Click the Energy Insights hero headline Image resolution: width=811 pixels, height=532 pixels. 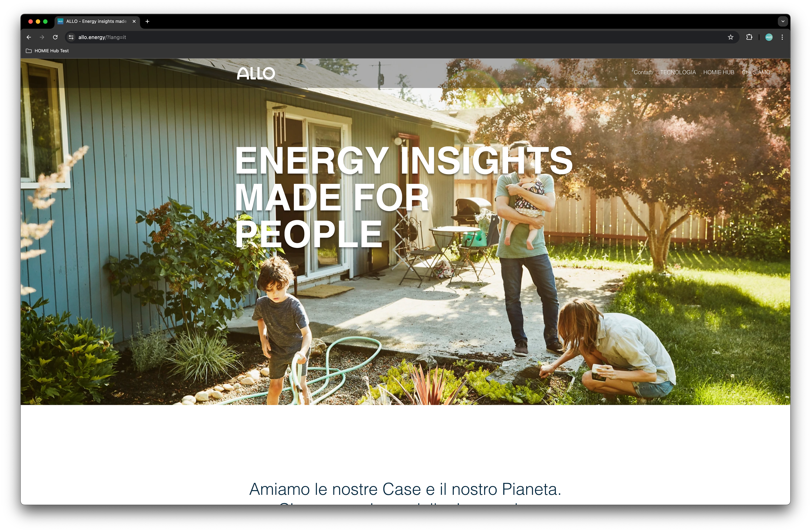click(x=403, y=196)
